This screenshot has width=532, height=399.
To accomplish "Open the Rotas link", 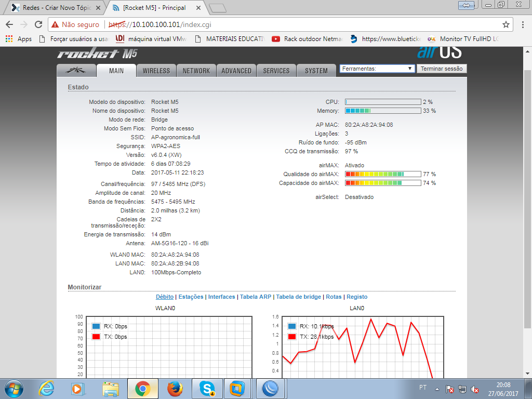I will (334, 297).
